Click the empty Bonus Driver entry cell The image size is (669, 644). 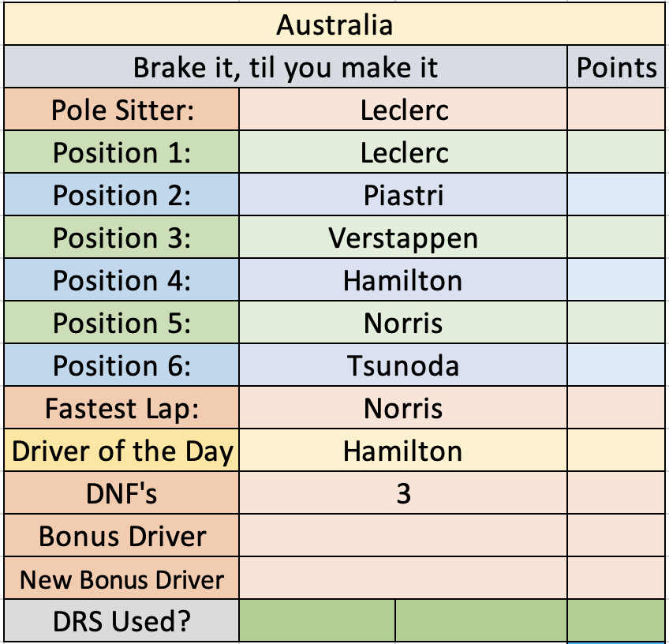click(x=403, y=536)
